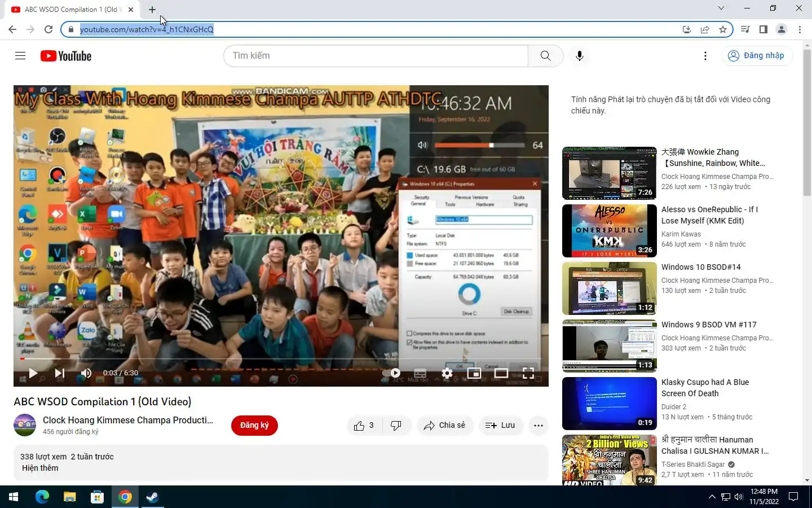Go to the YouTube home logo

(x=66, y=56)
